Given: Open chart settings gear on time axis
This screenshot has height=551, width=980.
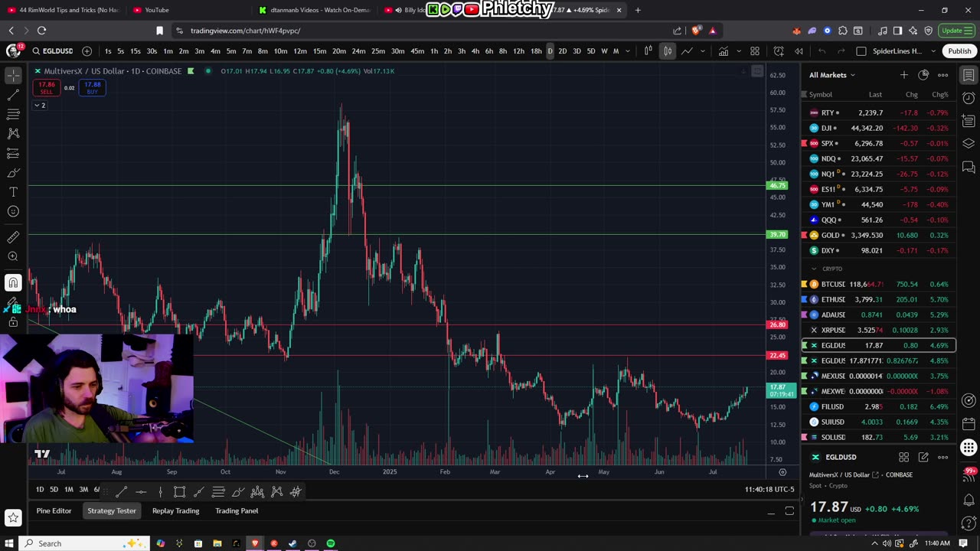Looking at the screenshot, I should (x=782, y=472).
